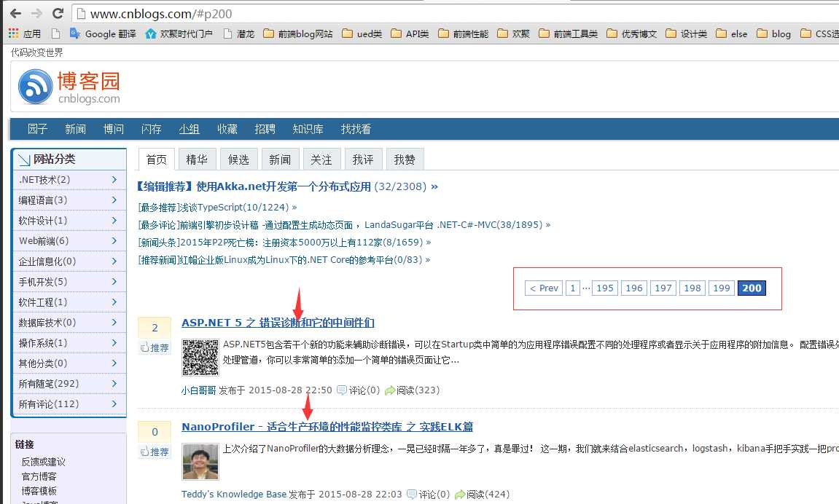
Task: Open author 小白哥哥's profile link
Action: pos(198,390)
